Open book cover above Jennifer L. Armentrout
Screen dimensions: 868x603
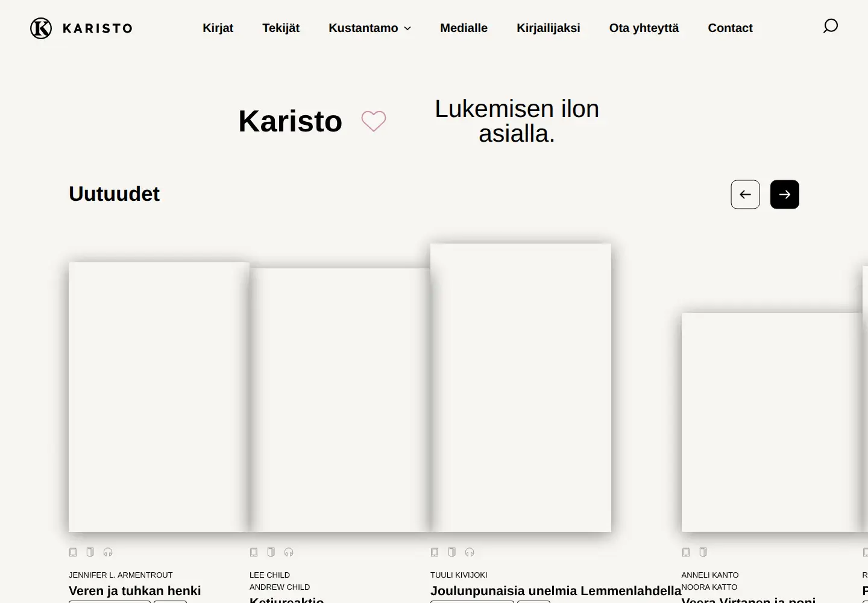[159, 397]
